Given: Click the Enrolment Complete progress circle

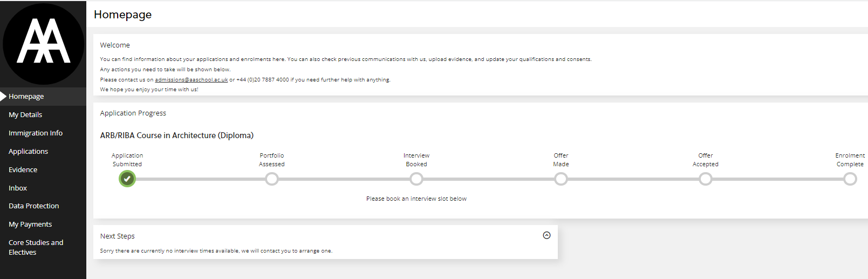Looking at the screenshot, I should tap(850, 179).
